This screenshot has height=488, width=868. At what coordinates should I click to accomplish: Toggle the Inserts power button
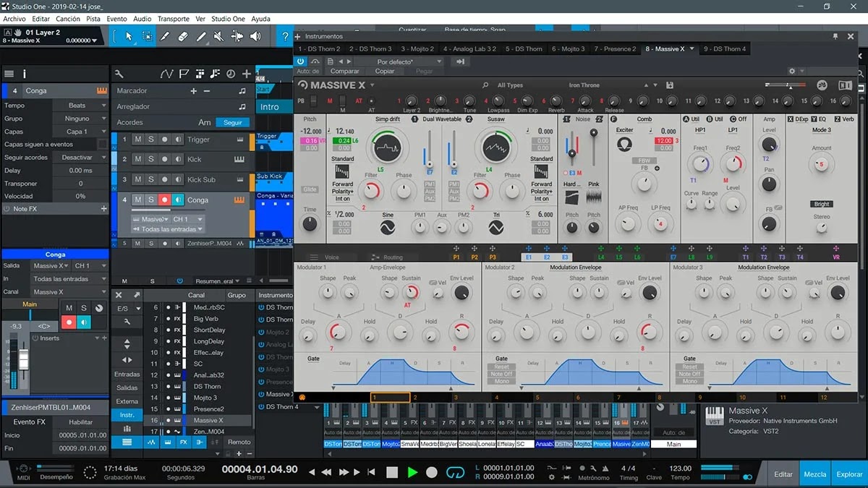pos(35,338)
